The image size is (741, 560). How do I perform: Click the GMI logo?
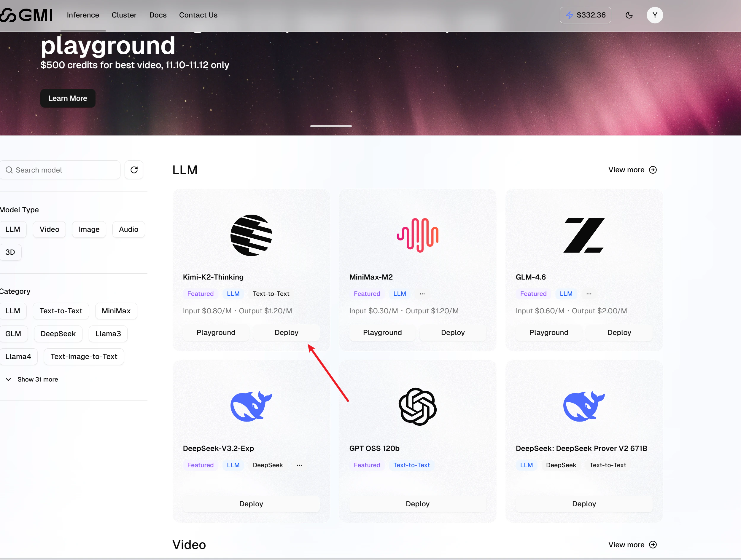click(x=26, y=15)
